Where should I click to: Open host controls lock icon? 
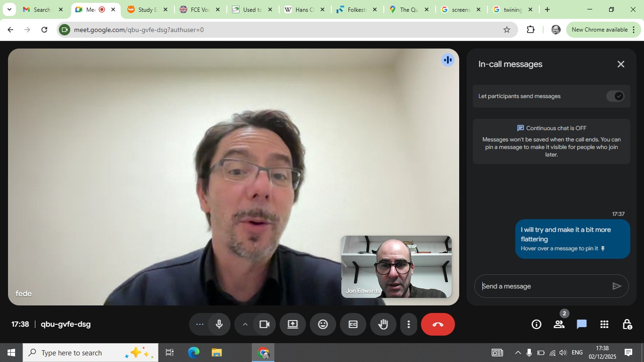pyautogui.click(x=627, y=324)
